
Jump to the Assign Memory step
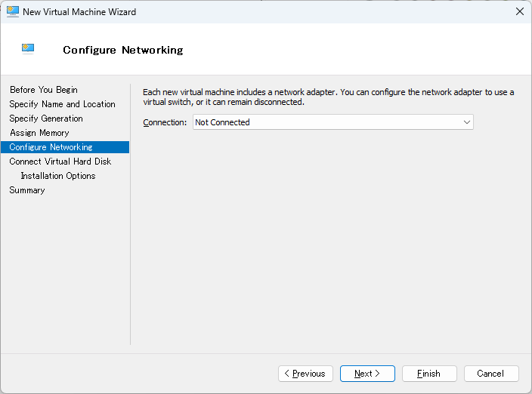coord(39,133)
